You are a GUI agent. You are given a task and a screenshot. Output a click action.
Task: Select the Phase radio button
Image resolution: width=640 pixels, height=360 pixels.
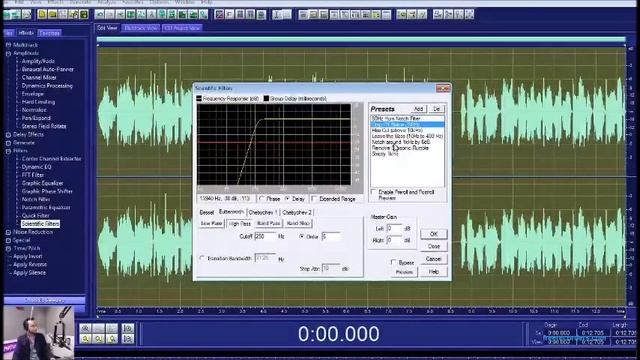(262, 199)
